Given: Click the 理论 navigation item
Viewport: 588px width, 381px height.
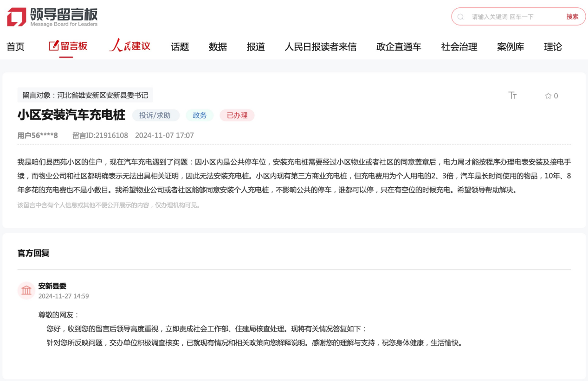Looking at the screenshot, I should click(553, 46).
